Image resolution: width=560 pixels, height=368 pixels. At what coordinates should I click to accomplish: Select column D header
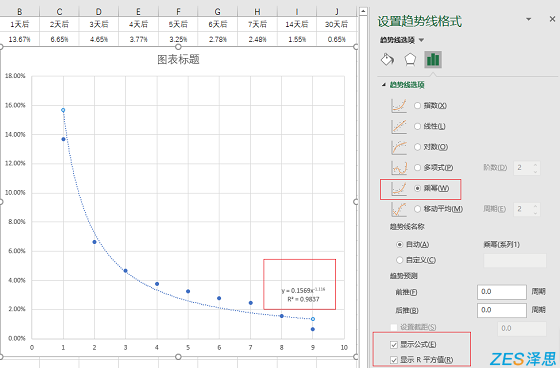point(99,12)
